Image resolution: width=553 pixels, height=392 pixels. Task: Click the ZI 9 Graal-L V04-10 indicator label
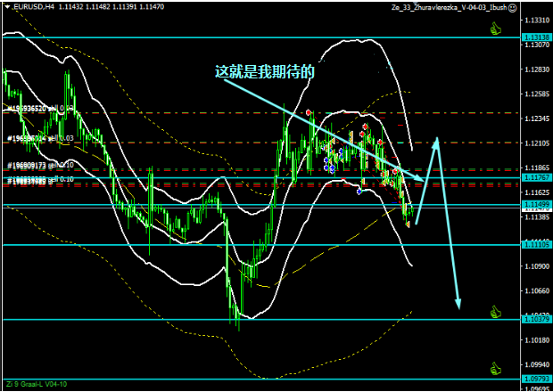point(37,385)
